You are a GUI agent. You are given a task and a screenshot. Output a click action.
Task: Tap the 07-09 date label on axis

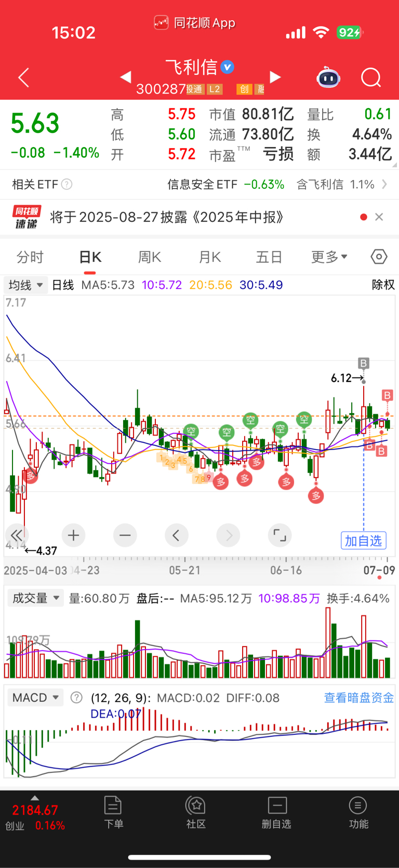point(379,570)
